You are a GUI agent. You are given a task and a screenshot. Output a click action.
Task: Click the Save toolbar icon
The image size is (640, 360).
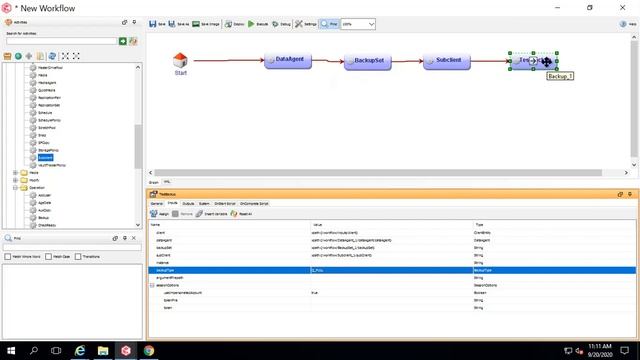click(x=153, y=24)
